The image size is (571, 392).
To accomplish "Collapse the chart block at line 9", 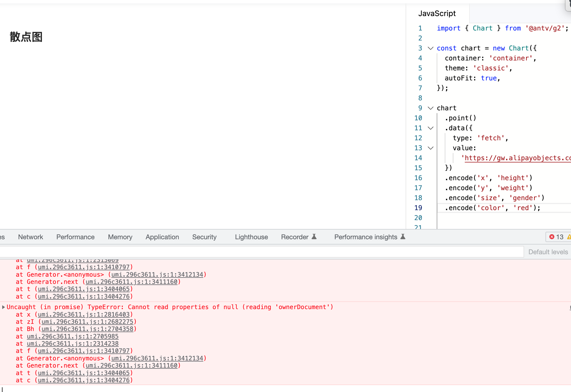I will pos(430,108).
